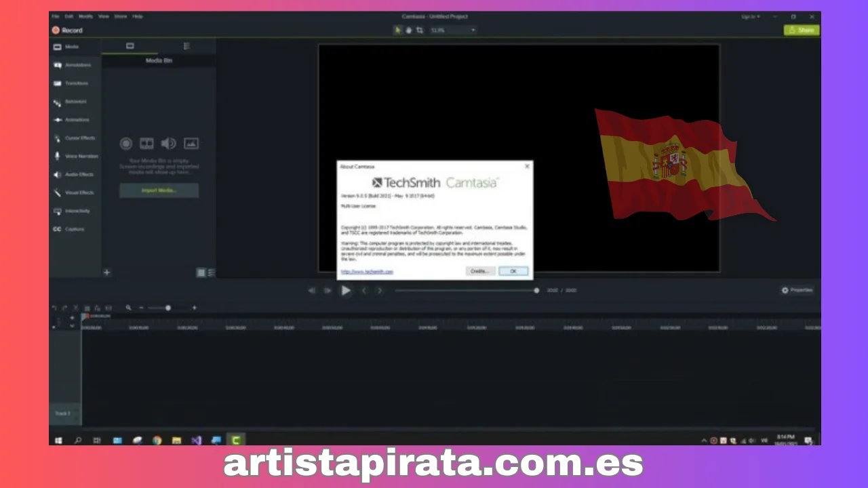868x488 pixels.
Task: Jump to next clip with right chevron
Action: pyautogui.click(x=380, y=290)
